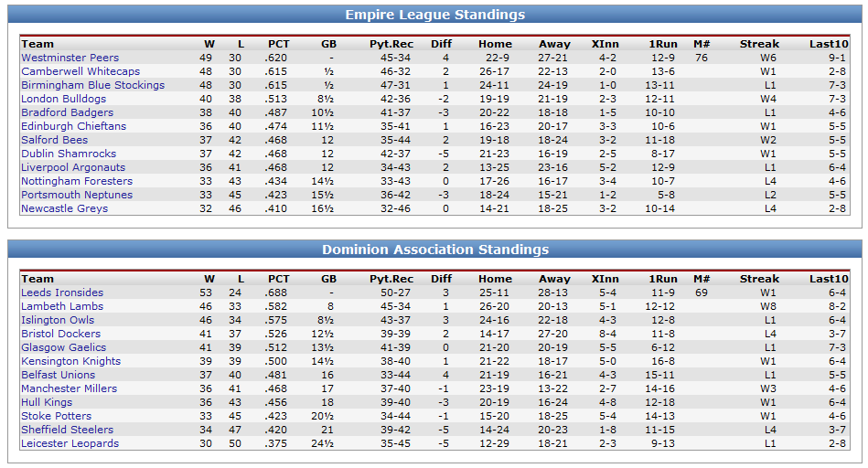Open the Leicester Leopards link
The width and height of the screenshot is (868, 468).
pos(70,443)
